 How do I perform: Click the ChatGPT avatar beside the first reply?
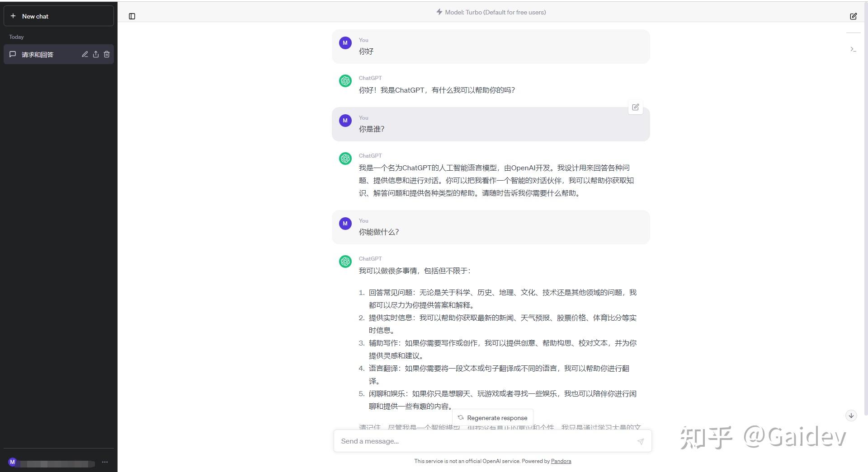coord(345,81)
